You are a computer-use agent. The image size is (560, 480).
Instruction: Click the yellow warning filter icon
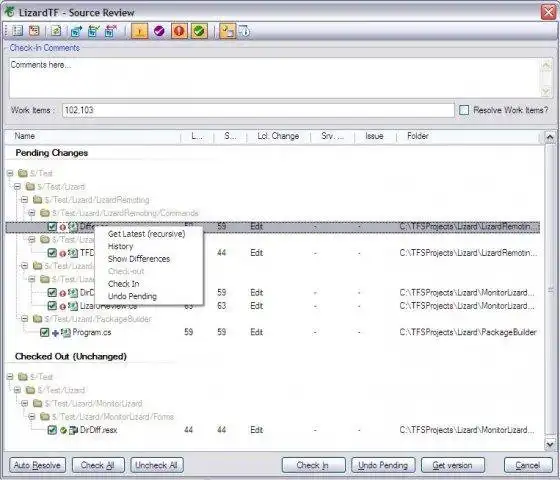coord(139,31)
